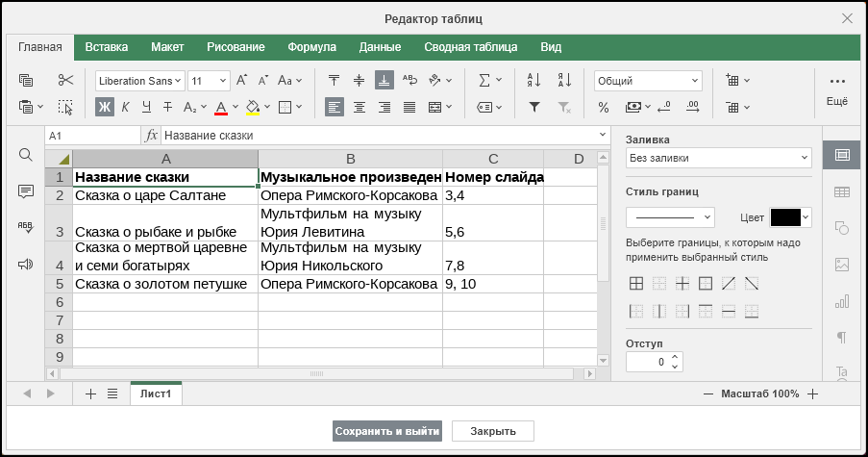Click the scissors Cut icon
868x457 pixels.
tap(65, 80)
